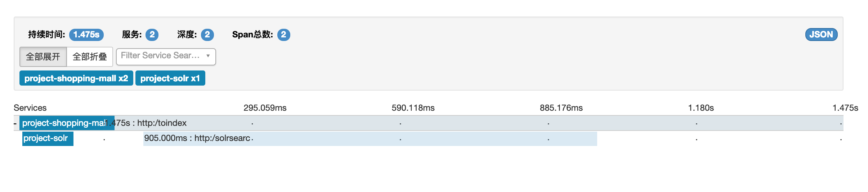Image resolution: width=868 pixels, height=192 pixels.
Task: Collapse the project-shopping-mall span row
Action: [x=15, y=124]
